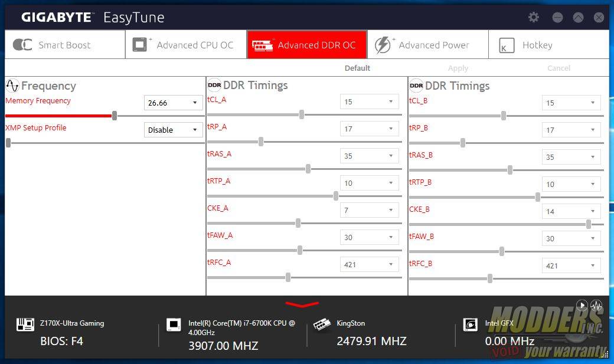Open the tRP_A value dropdown
This screenshot has width=614, height=364.
pos(369,129)
